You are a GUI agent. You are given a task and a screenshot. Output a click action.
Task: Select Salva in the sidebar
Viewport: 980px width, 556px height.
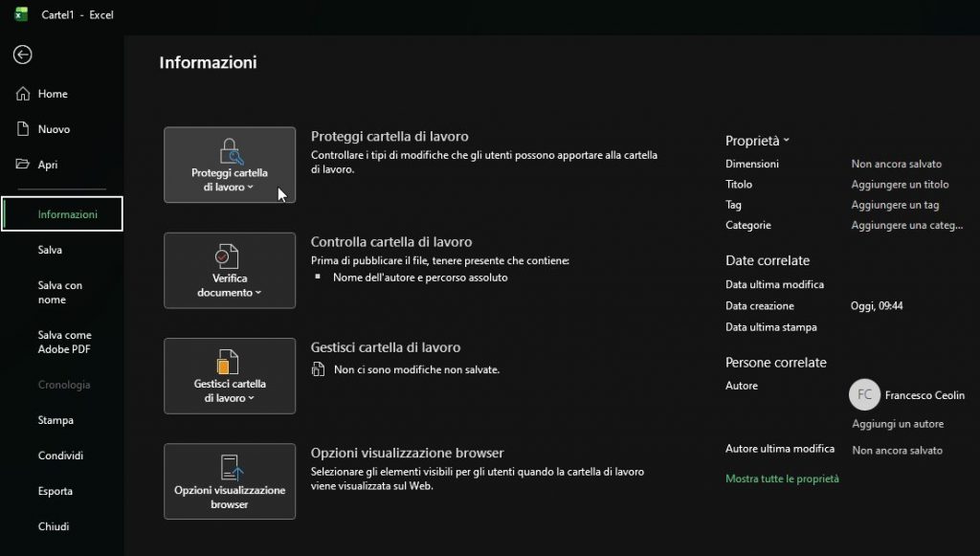[x=50, y=250]
